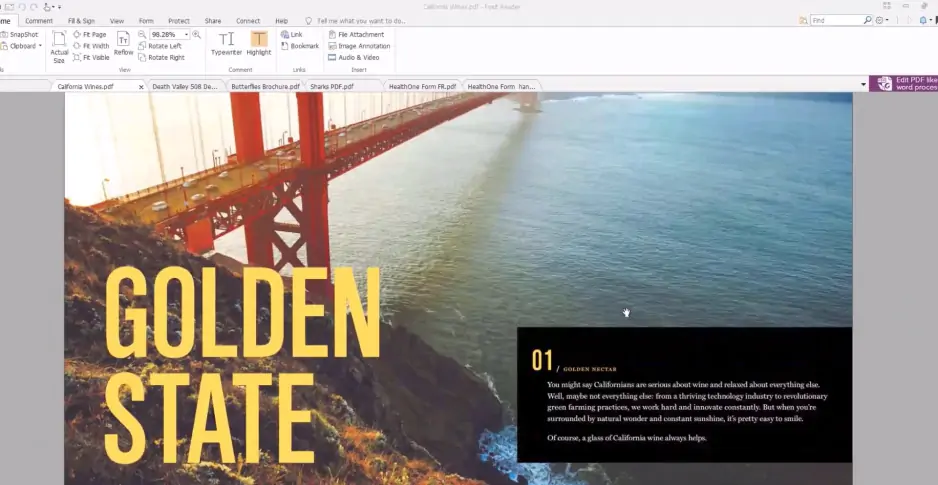Switch to Butterflies Brochure.pdf document tab
938x485 pixels.
(x=265, y=87)
